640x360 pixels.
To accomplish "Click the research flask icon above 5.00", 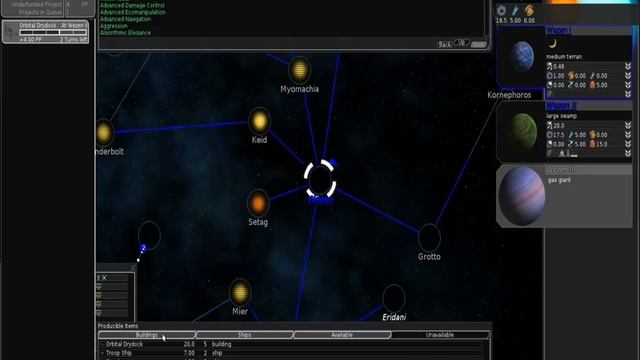I will (x=515, y=10).
